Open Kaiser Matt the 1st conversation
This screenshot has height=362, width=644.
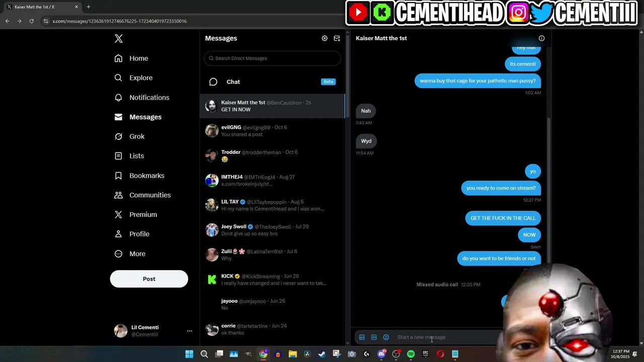pos(273,106)
